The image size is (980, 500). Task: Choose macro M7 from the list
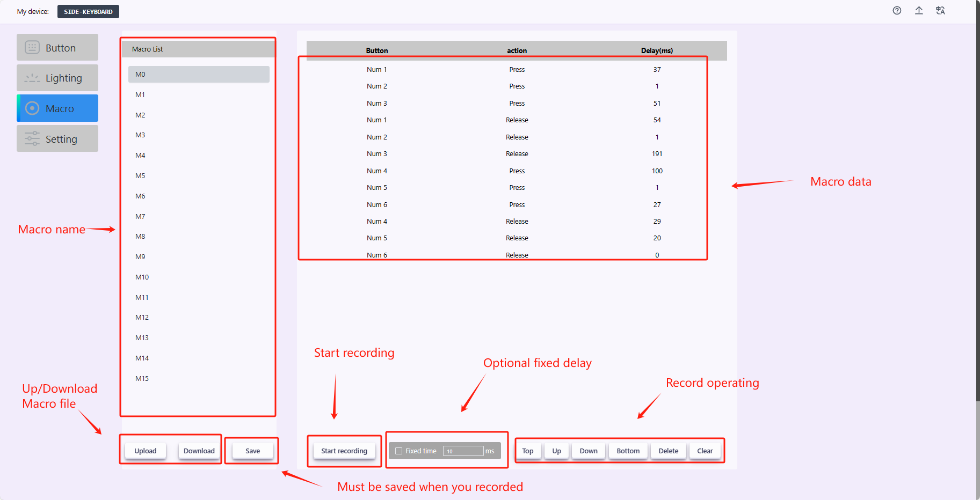point(141,217)
